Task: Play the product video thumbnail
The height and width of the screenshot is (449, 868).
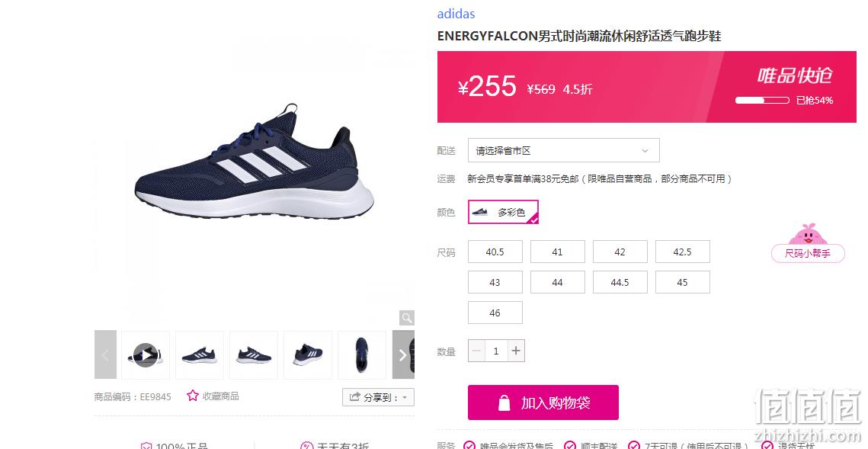Action: point(146,355)
